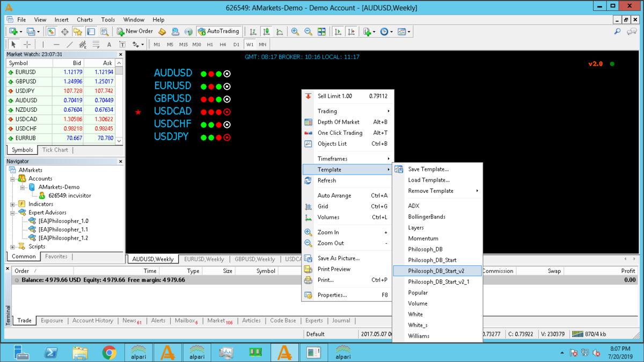Image resolution: width=644 pixels, height=362 pixels.
Task: Open the Strategy Tester toolbar icon
Action: pyautogui.click(x=104, y=32)
